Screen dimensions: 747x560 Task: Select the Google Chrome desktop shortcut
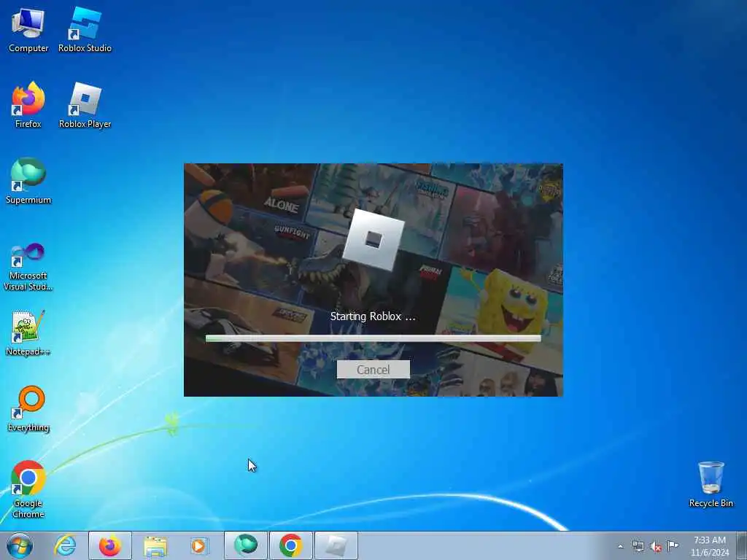(x=28, y=489)
